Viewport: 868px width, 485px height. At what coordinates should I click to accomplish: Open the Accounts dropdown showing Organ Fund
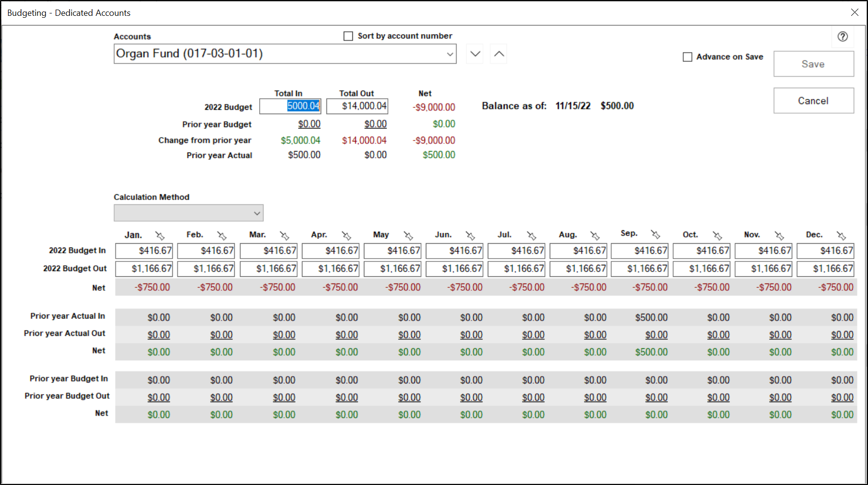(x=285, y=54)
